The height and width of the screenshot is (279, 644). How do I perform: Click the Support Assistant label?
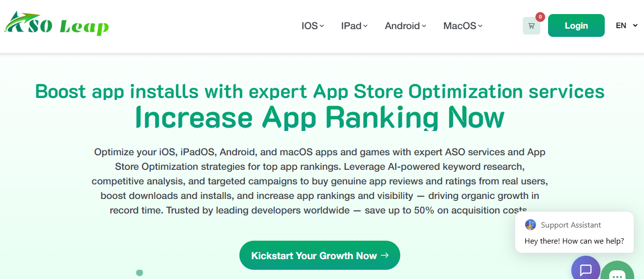(x=571, y=225)
